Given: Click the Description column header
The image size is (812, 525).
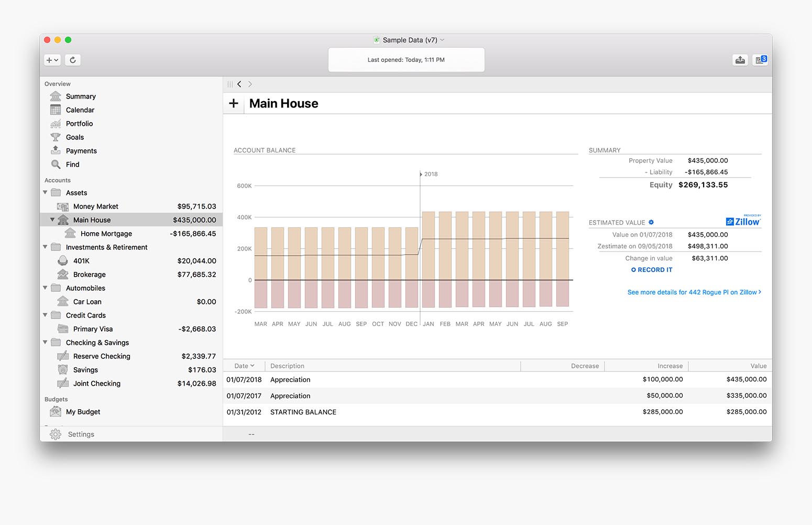Looking at the screenshot, I should click(393, 366).
